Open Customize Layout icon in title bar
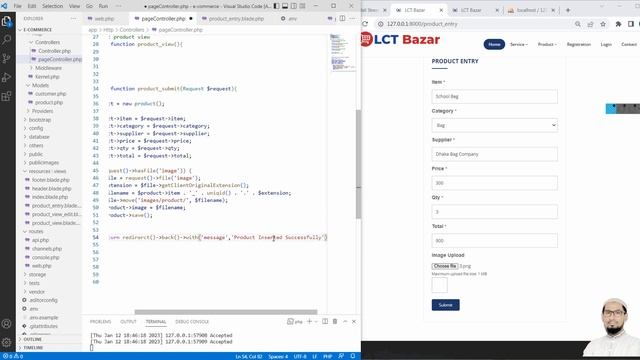Image resolution: width=640 pixels, height=360 pixels. click(302, 6)
